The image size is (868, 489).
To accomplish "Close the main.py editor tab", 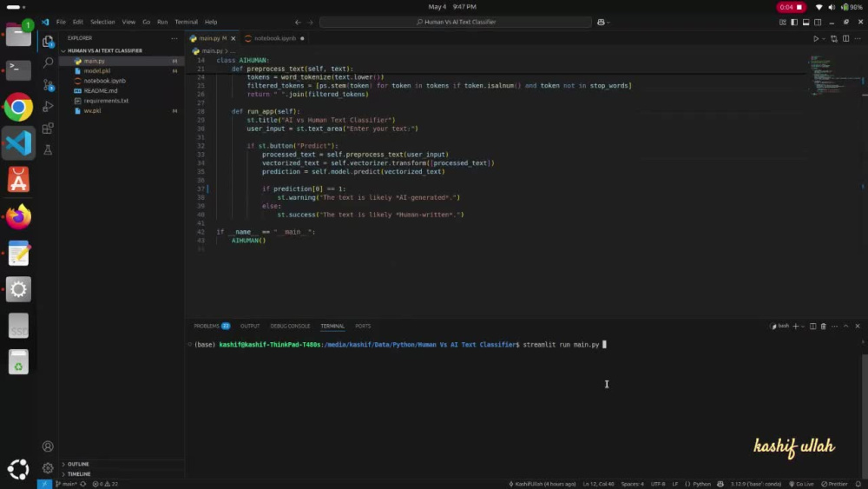I will coord(233,39).
